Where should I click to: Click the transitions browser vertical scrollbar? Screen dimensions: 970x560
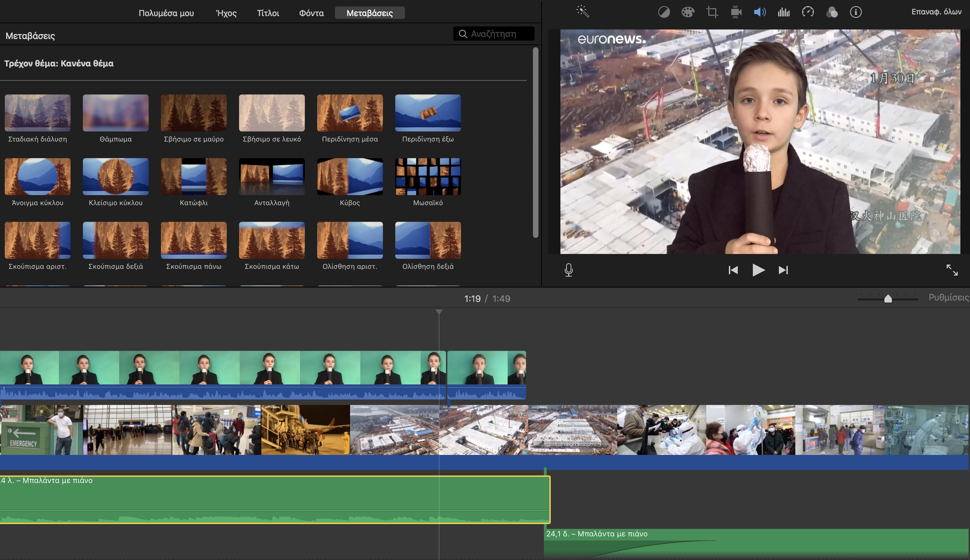[535, 142]
